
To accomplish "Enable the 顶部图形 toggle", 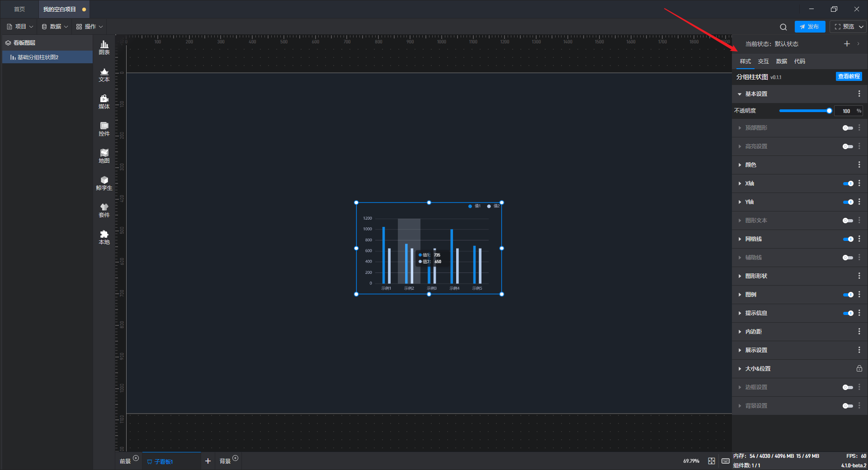I will 848,128.
